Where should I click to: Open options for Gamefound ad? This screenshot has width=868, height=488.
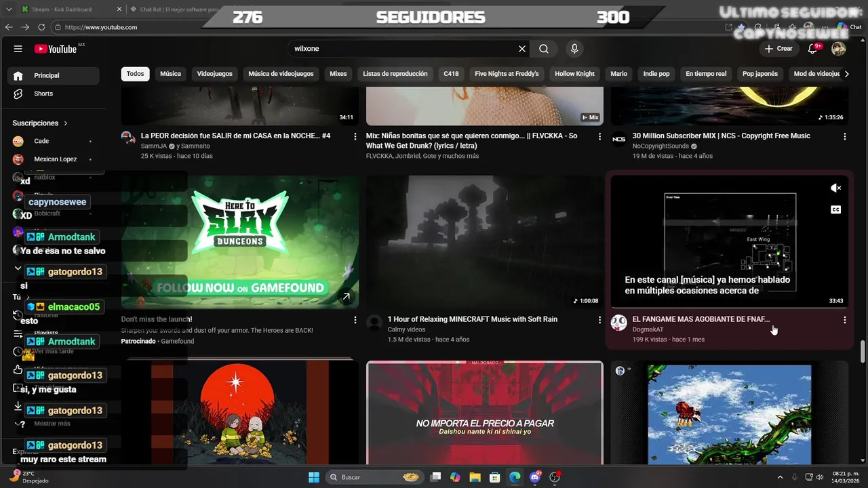[355, 319]
